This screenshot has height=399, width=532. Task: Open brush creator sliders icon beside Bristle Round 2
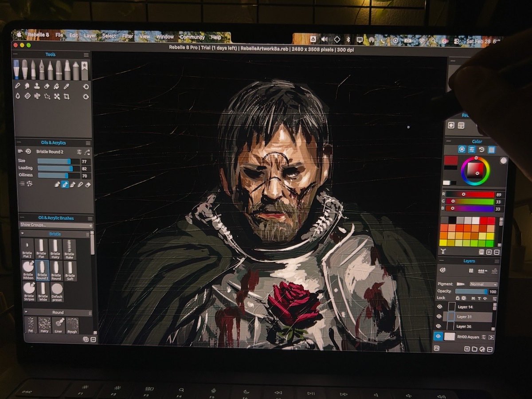click(79, 152)
